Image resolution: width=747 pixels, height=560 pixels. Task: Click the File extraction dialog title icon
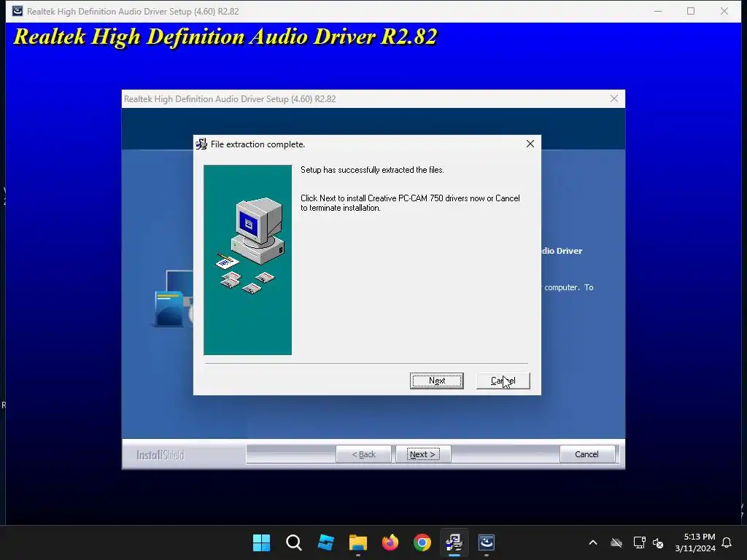[x=201, y=144]
